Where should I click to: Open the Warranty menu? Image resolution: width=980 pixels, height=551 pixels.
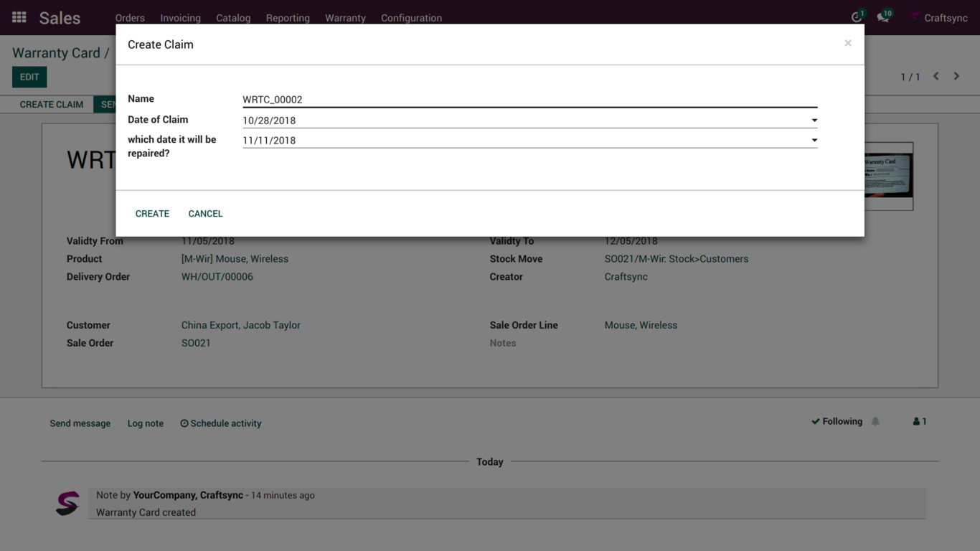pyautogui.click(x=345, y=18)
